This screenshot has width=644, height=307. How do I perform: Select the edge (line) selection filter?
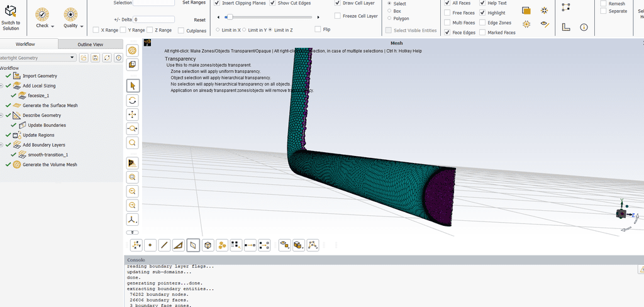164,245
